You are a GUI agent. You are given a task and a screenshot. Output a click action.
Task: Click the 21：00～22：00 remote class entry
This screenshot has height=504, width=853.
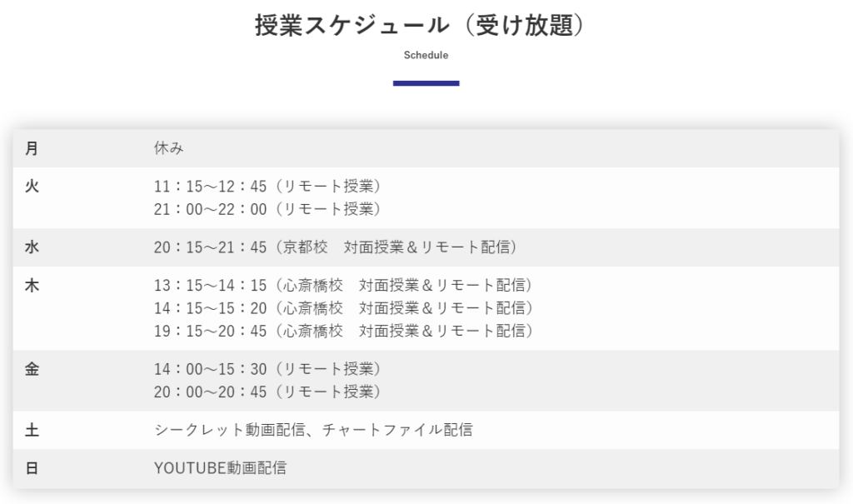(267, 209)
